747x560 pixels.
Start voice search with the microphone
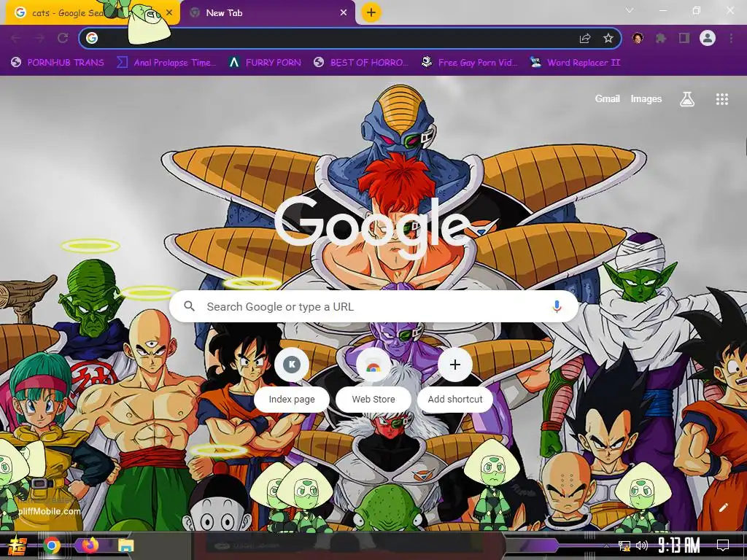coord(557,307)
